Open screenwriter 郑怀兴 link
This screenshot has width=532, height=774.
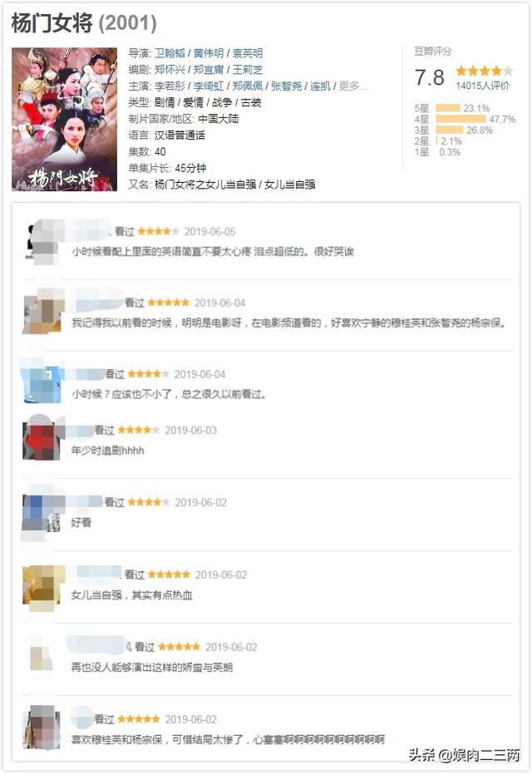point(170,70)
